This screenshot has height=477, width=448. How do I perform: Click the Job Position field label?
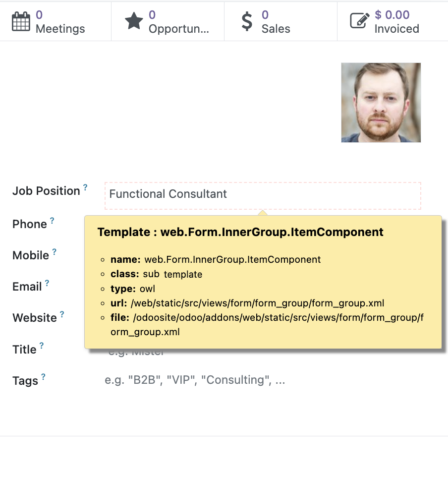[x=46, y=191]
